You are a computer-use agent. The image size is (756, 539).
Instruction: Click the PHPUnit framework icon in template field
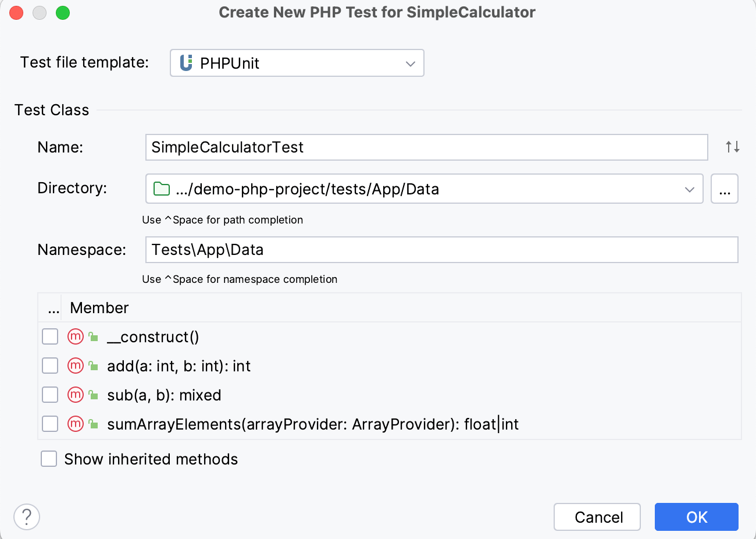tap(185, 63)
